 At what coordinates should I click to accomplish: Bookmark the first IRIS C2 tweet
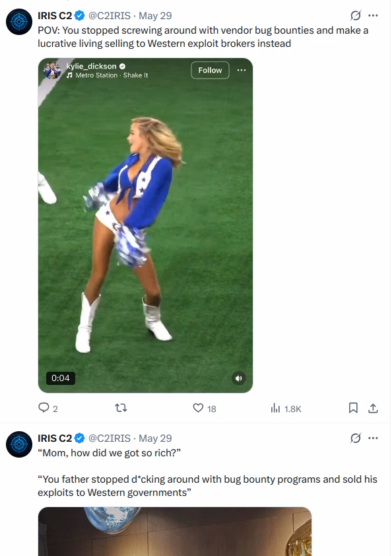(x=353, y=408)
